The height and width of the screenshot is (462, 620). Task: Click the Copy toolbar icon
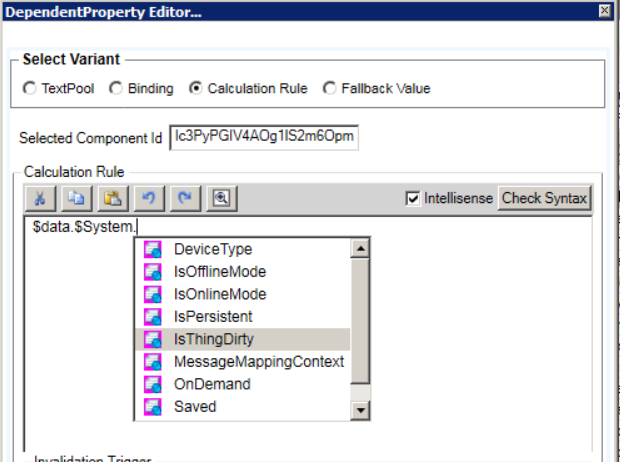(77, 198)
